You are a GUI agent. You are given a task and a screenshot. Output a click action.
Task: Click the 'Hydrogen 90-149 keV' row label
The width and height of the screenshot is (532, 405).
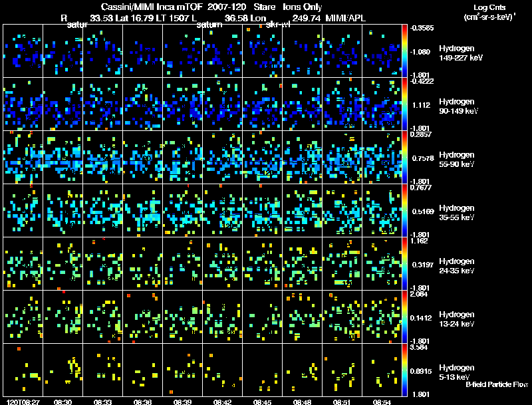tap(459, 106)
